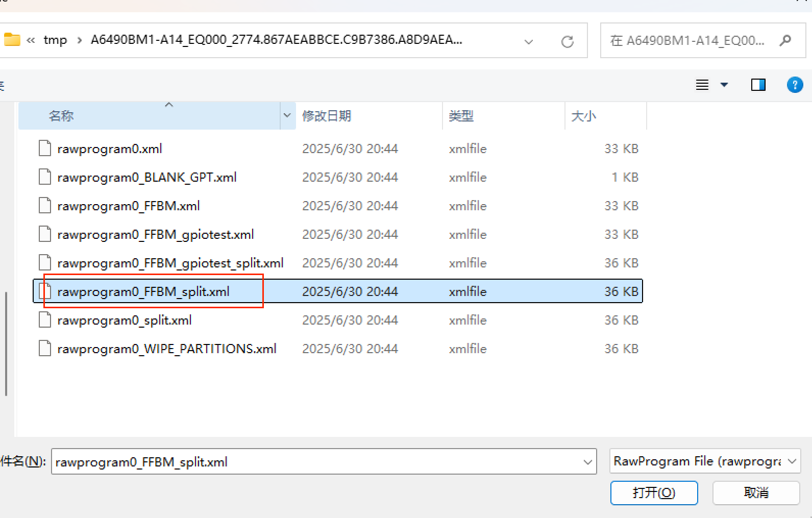Click the 取消 button

coord(756,492)
